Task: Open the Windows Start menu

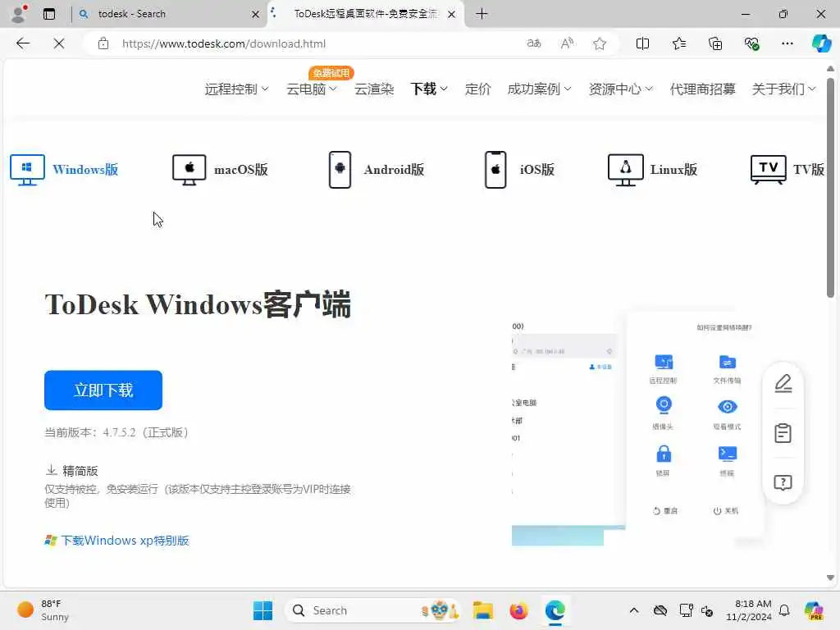Action: 262,610
